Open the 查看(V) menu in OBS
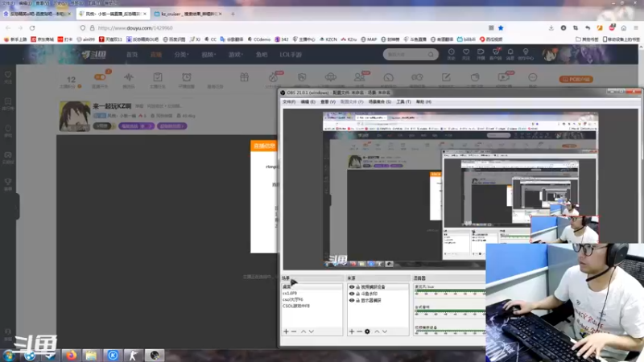 pyautogui.click(x=328, y=102)
